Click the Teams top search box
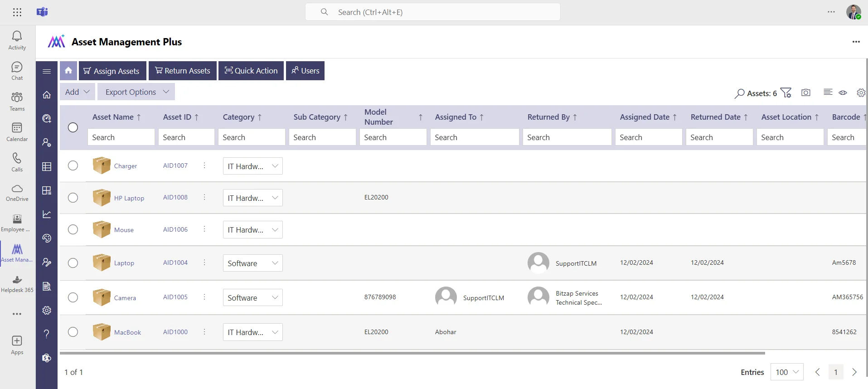The width and height of the screenshot is (868, 389). [433, 12]
